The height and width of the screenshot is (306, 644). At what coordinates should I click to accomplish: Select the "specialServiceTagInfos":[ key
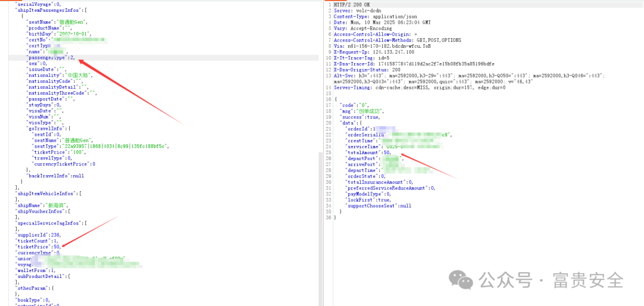point(51,224)
